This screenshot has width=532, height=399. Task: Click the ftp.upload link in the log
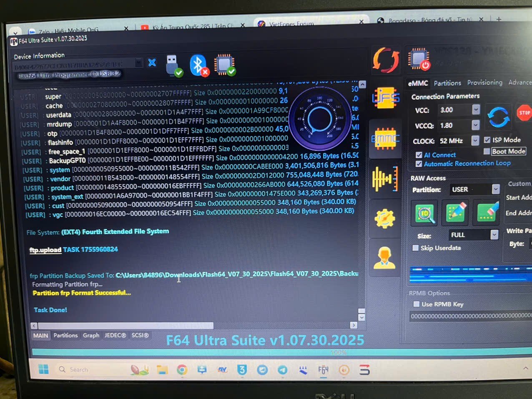coord(45,250)
